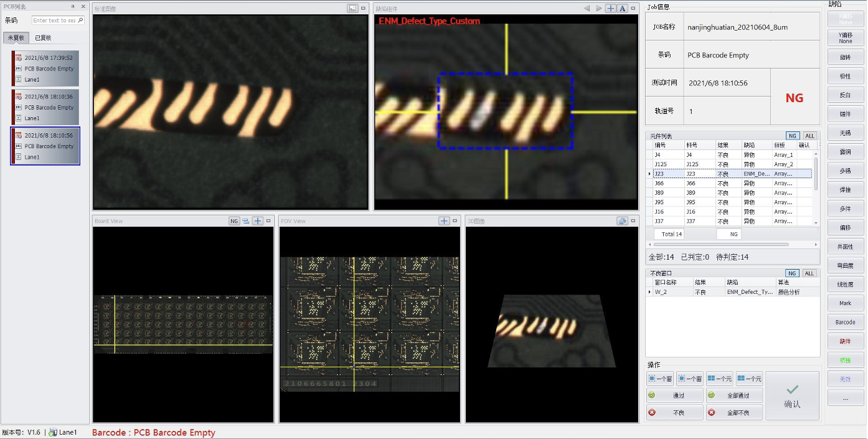Choose the 错件 defect type
This screenshot has height=439, width=868.
tap(845, 114)
